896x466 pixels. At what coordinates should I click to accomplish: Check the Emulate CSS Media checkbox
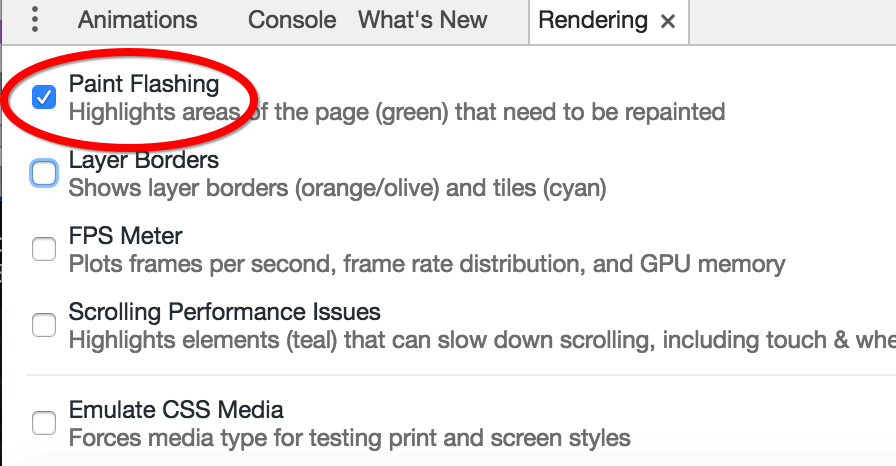tap(44, 423)
